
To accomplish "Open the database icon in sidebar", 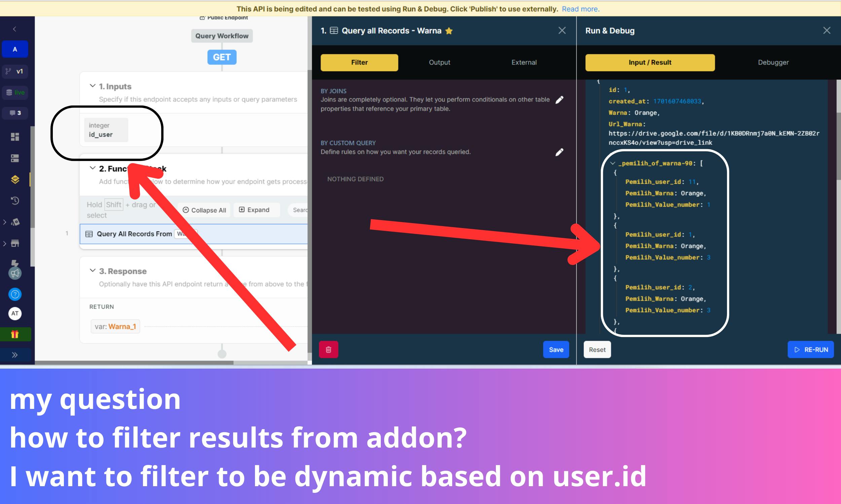I will pyautogui.click(x=14, y=158).
